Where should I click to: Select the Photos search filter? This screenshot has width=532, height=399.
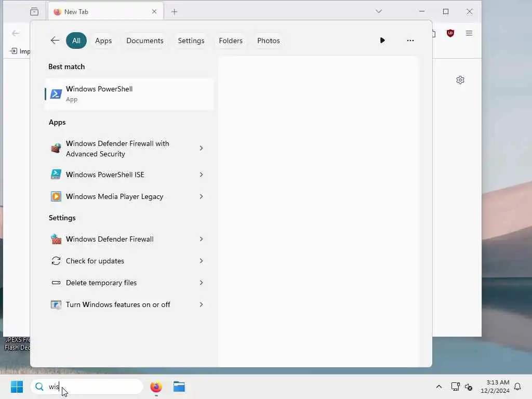pos(269,41)
